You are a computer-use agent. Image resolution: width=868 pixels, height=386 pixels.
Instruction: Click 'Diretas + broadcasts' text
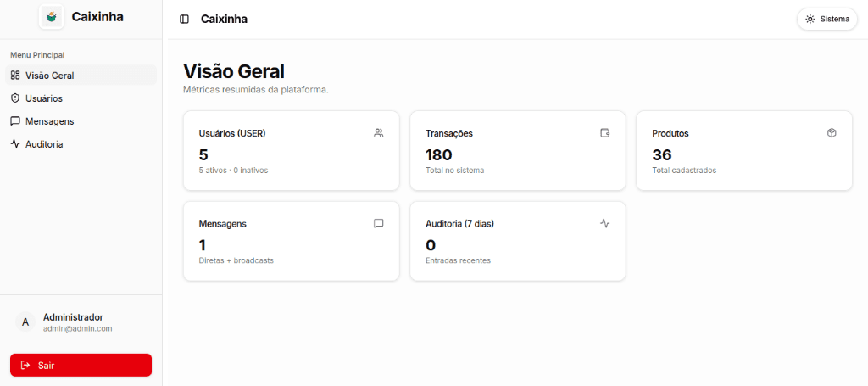tap(236, 260)
